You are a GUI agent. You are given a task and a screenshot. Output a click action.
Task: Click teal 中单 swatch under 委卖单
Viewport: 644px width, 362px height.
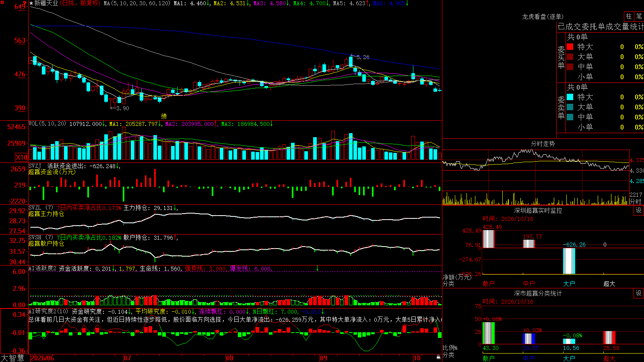point(570,117)
